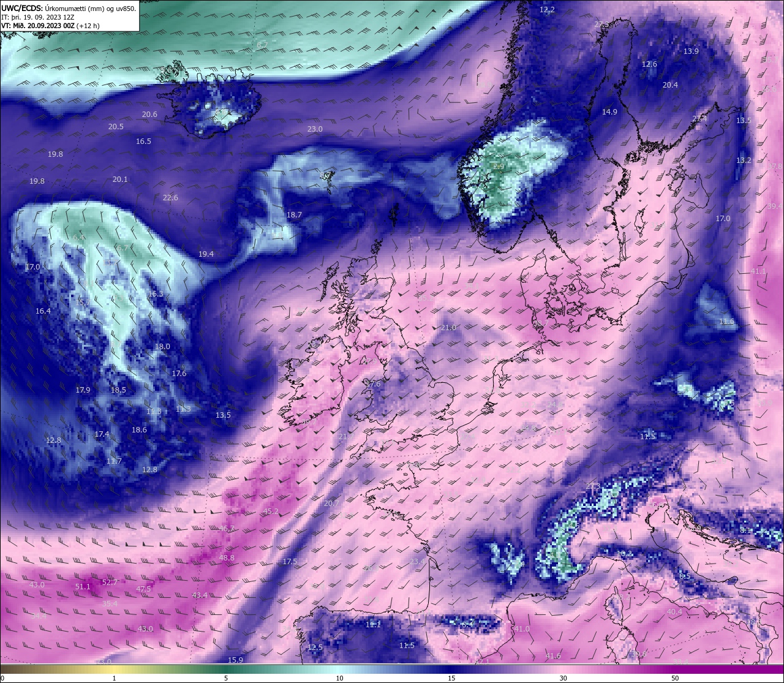Click the map value 22.6

(x=170, y=198)
